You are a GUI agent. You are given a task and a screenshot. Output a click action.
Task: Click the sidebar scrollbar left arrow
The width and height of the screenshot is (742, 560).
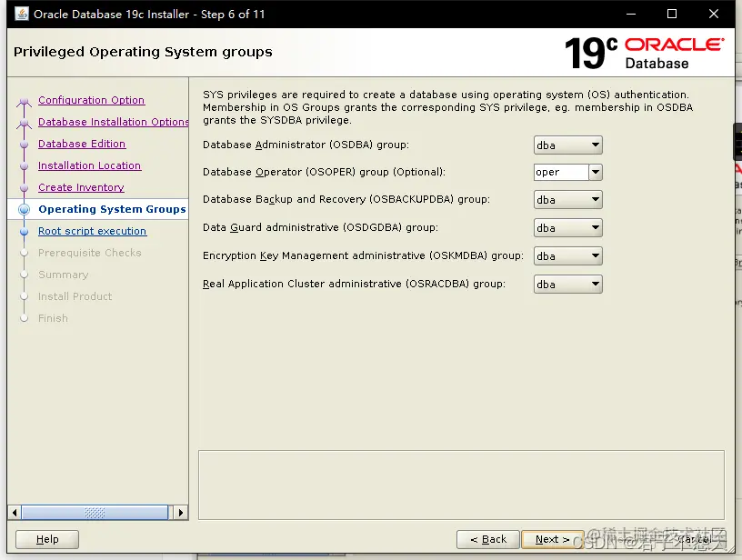[x=15, y=513]
